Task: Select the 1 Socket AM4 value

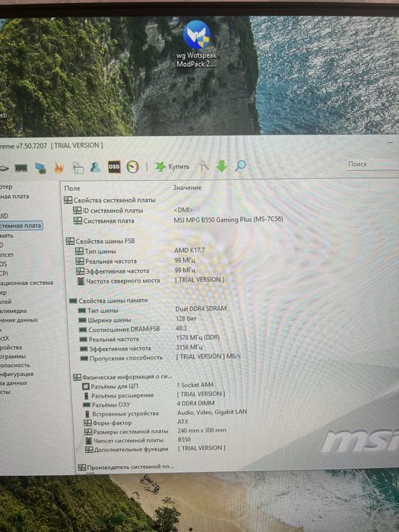Action: [x=195, y=385]
